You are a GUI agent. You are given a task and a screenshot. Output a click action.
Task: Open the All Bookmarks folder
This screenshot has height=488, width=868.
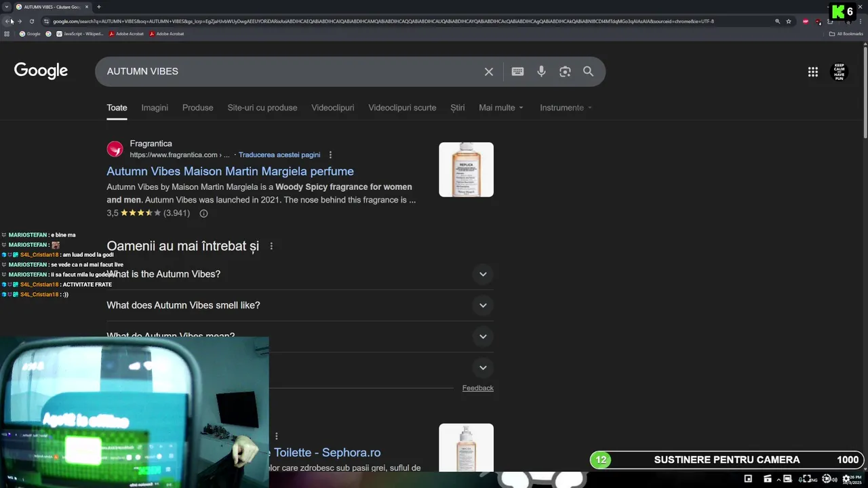pos(846,33)
